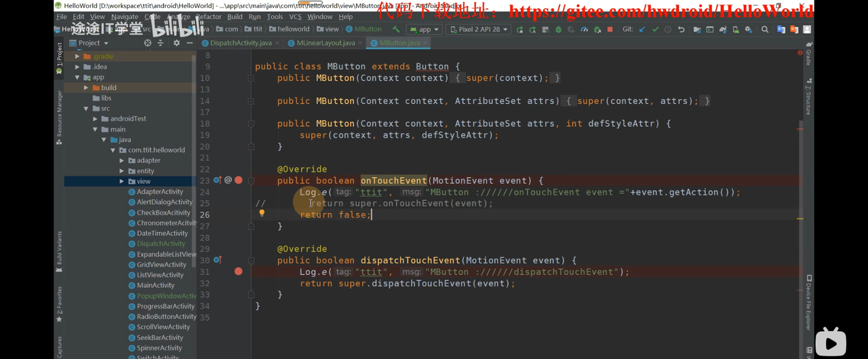
Task: Open Project panel settings gear
Action: click(x=176, y=43)
